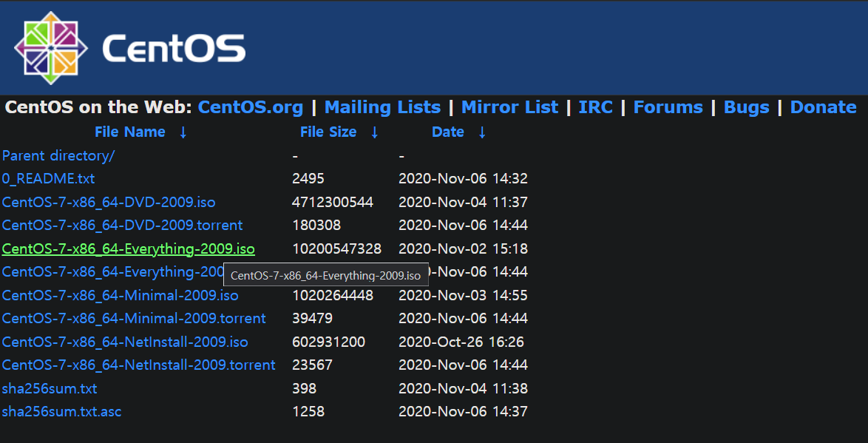Download CentOS-7-x86_64-Minimal-2009.torrent
Screen dimensions: 868x443
[x=134, y=319]
